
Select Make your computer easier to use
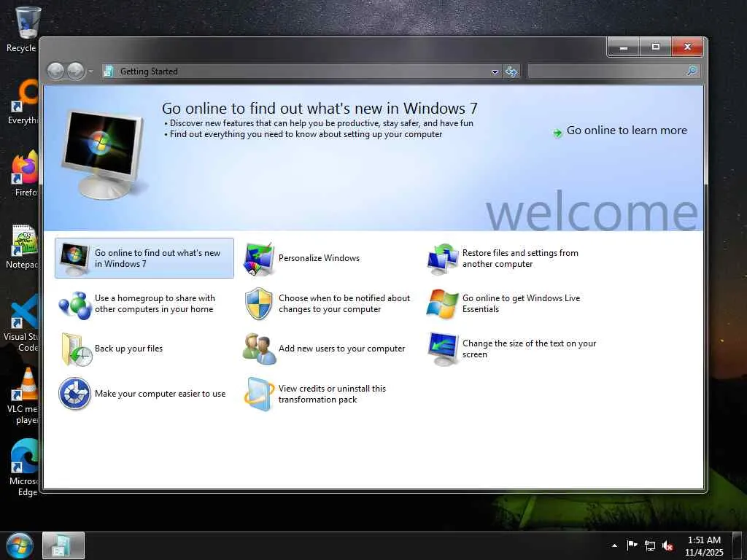tap(160, 394)
